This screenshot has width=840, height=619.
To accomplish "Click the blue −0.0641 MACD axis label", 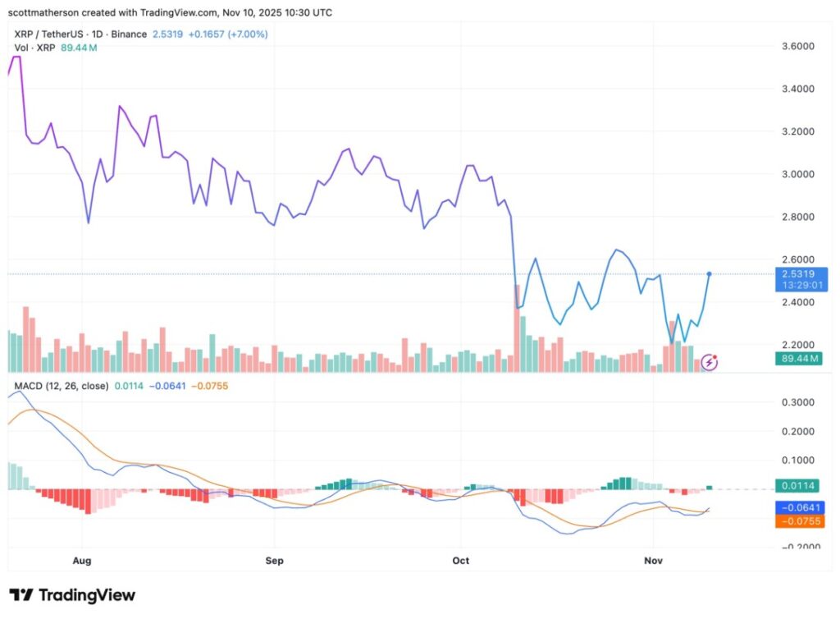I will (x=800, y=508).
